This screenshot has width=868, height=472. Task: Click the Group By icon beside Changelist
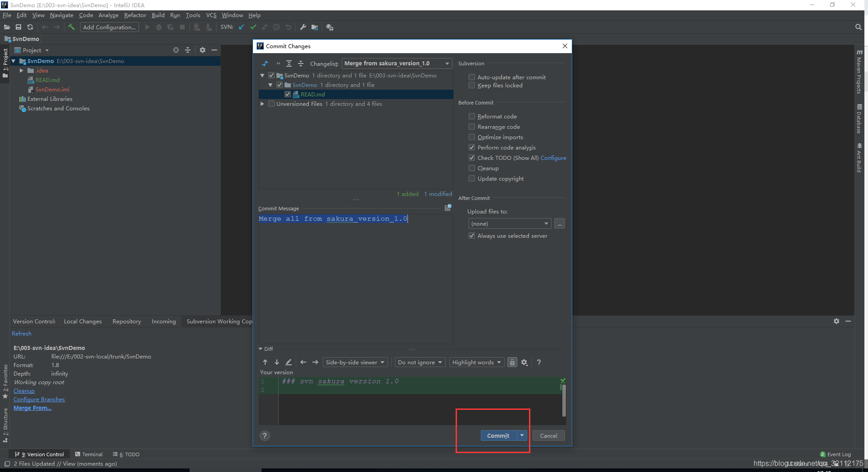coord(265,64)
